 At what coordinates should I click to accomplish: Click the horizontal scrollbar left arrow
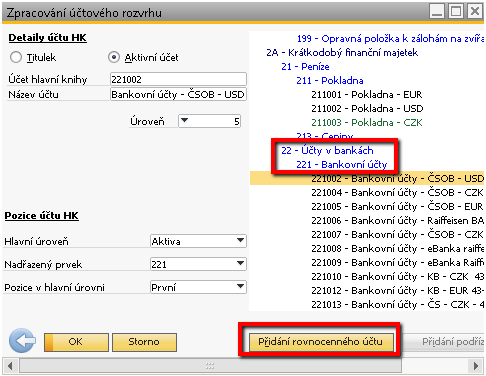pos(10,366)
